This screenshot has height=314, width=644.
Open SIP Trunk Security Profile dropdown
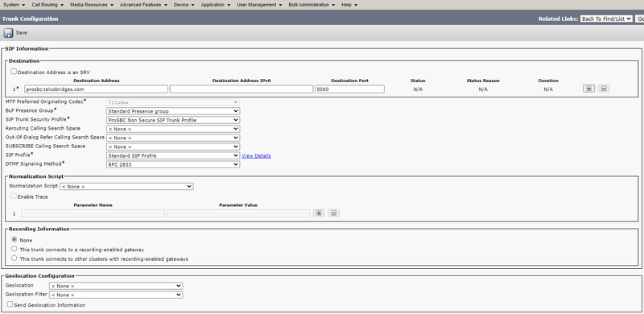(x=173, y=120)
